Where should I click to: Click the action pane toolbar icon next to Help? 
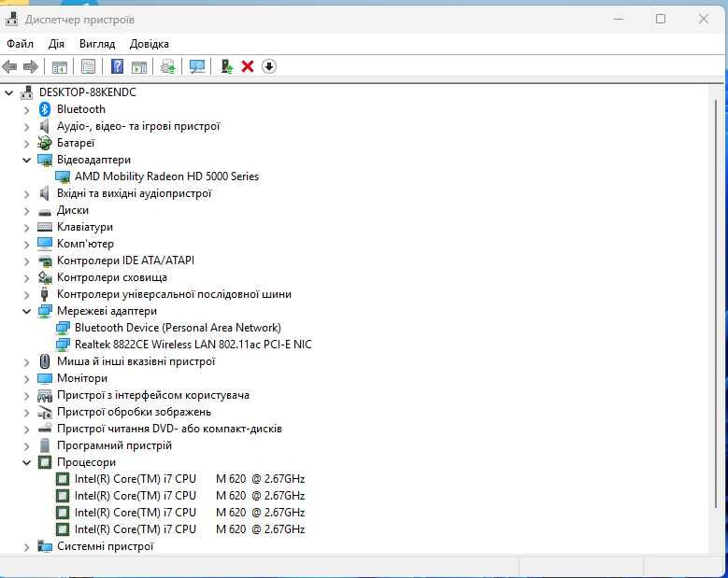(139, 67)
